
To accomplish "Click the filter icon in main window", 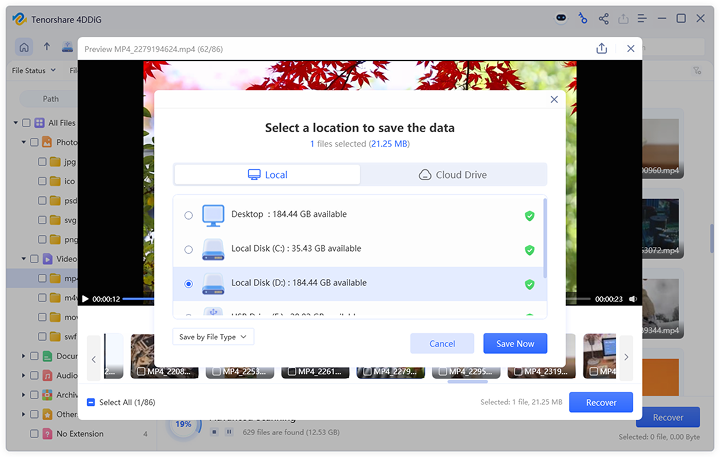I will coord(697,71).
